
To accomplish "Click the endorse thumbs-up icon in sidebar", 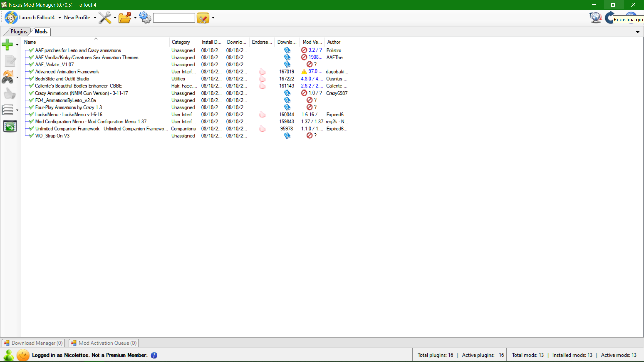I will tap(9, 94).
